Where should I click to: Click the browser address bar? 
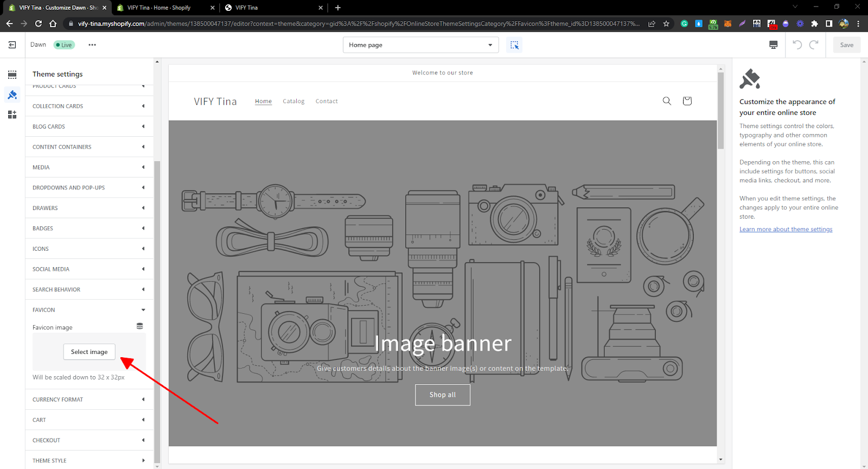[358, 23]
